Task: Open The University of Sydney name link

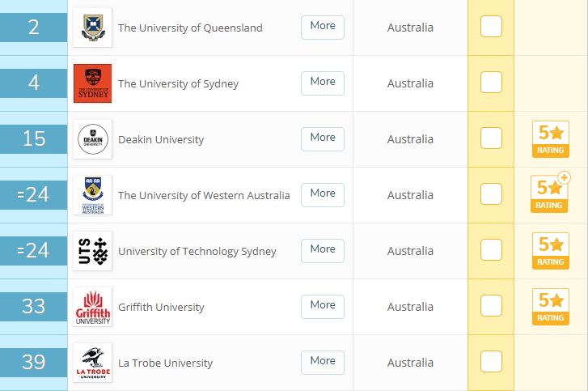Action: tap(178, 83)
